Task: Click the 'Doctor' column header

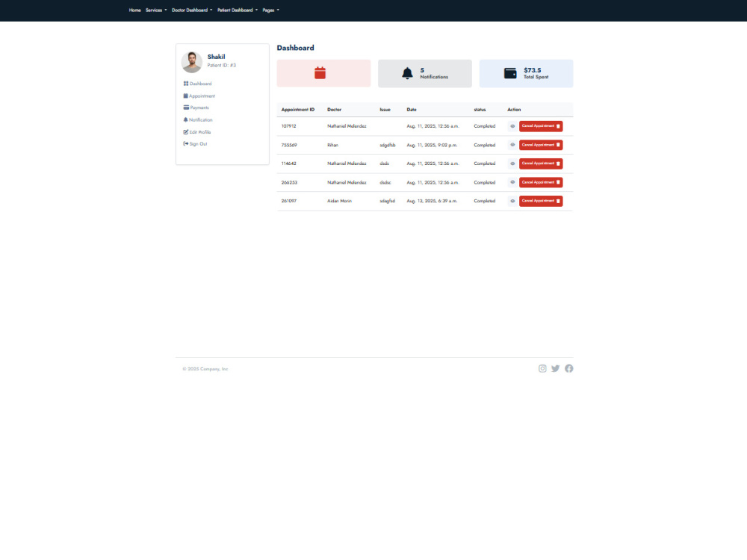Action: click(334, 110)
